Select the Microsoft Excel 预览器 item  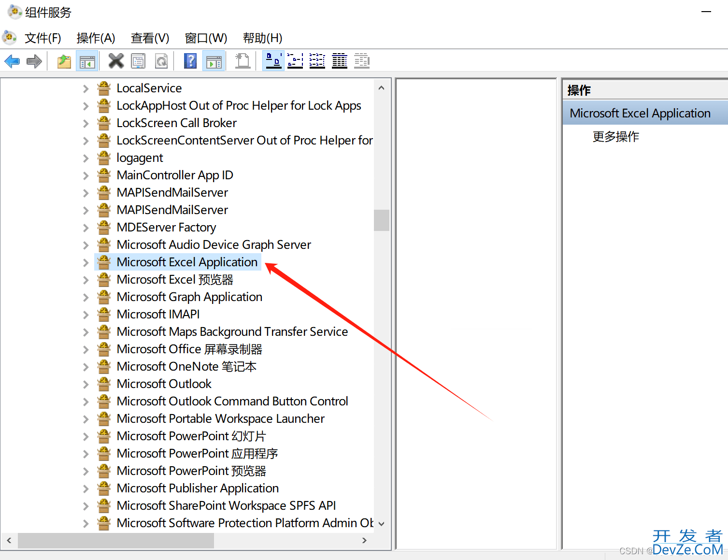[175, 280]
